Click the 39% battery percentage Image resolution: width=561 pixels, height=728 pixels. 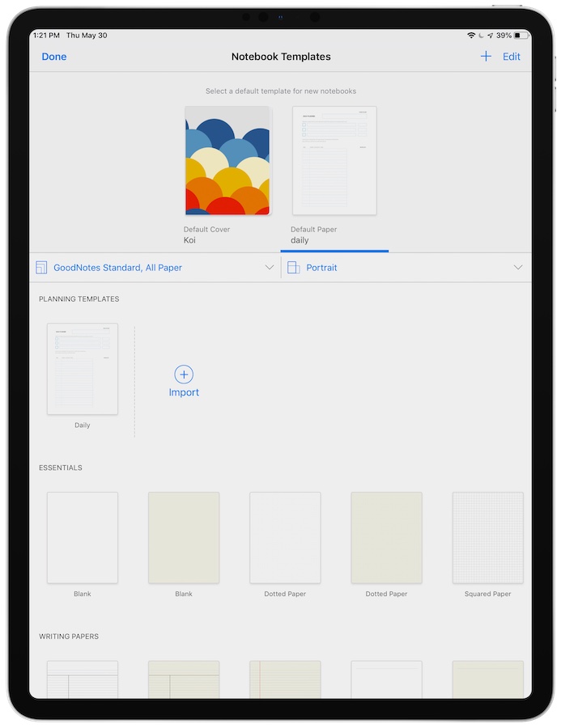point(504,36)
